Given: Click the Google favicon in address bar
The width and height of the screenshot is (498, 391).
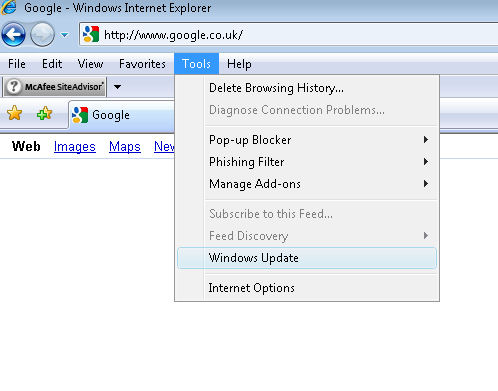Looking at the screenshot, I should [x=91, y=34].
